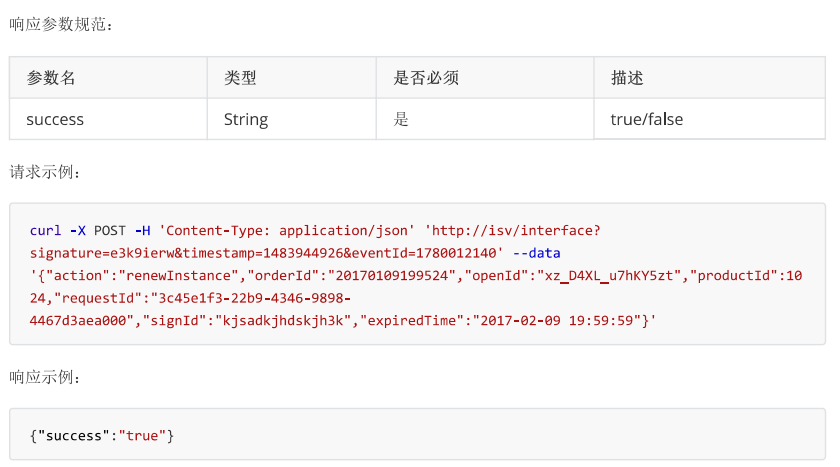Image resolution: width=840 pixels, height=467 pixels.
Task: Click the Content-Type: application/json header text
Action: pyautogui.click(x=287, y=231)
